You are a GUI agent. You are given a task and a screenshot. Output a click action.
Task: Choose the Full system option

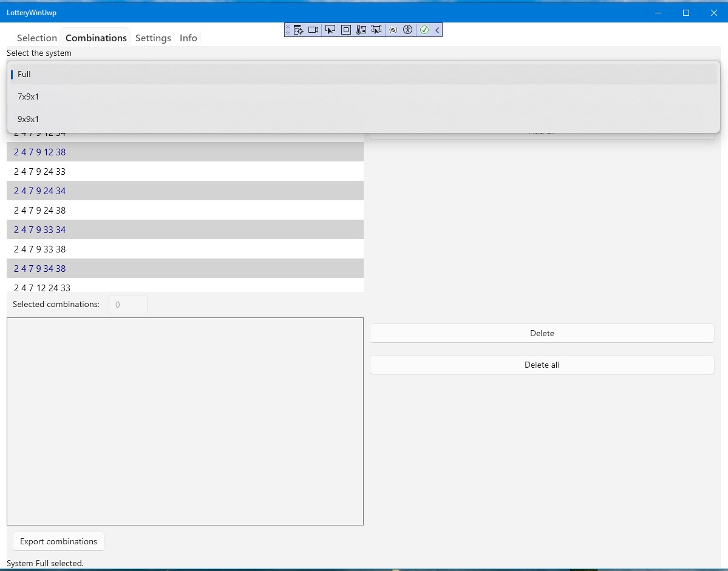click(364, 74)
